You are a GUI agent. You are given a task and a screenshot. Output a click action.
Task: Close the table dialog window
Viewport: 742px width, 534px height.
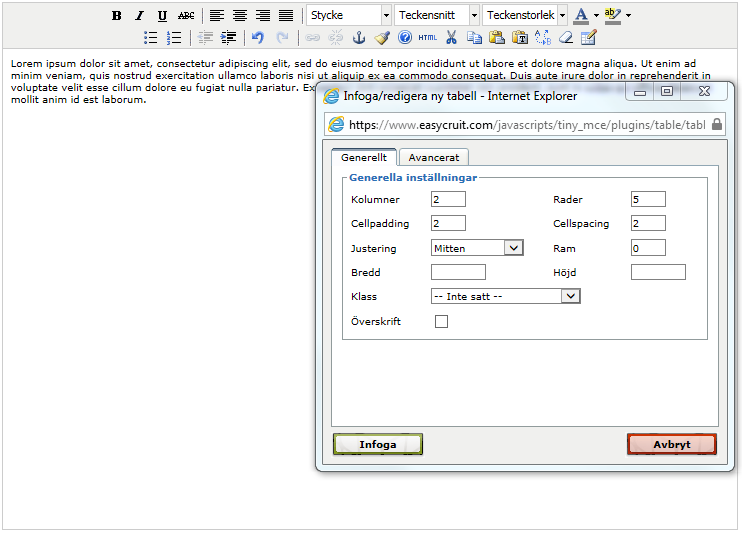coord(704,92)
